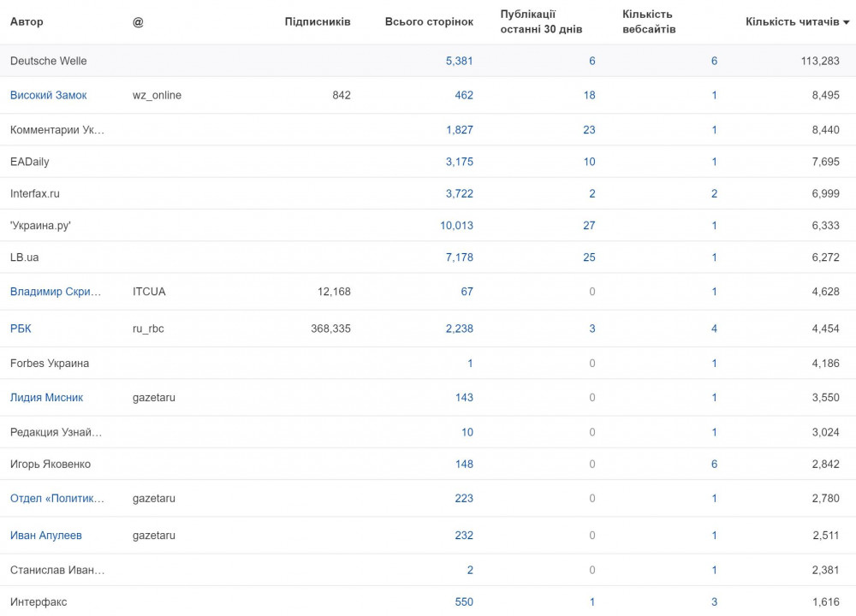The height and width of the screenshot is (616, 856).
Task: Open 'Украина.ру' total pages 10,013
Action: point(456,225)
